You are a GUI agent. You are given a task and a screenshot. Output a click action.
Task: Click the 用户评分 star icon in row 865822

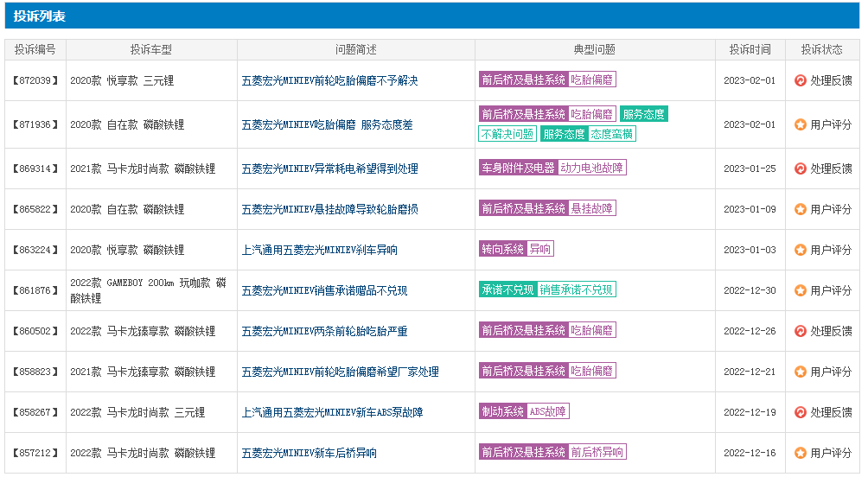click(x=800, y=209)
